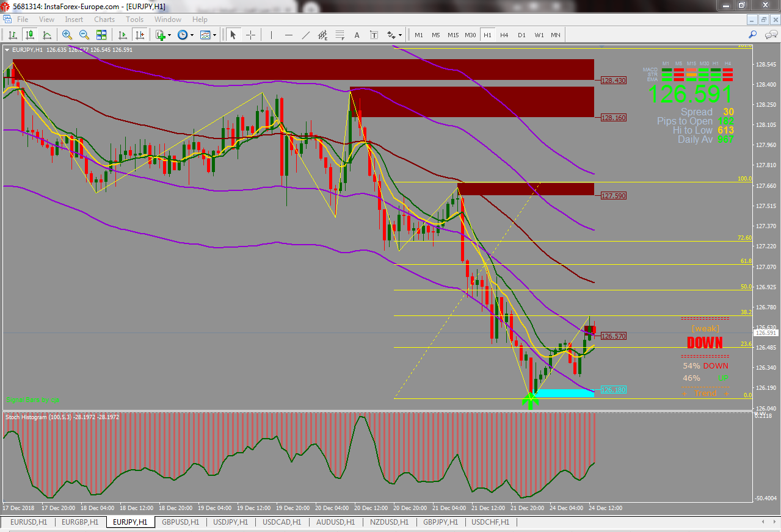Image resolution: width=781 pixels, height=532 pixels.
Task: Open the arrows objects button
Action: pyautogui.click(x=391, y=35)
